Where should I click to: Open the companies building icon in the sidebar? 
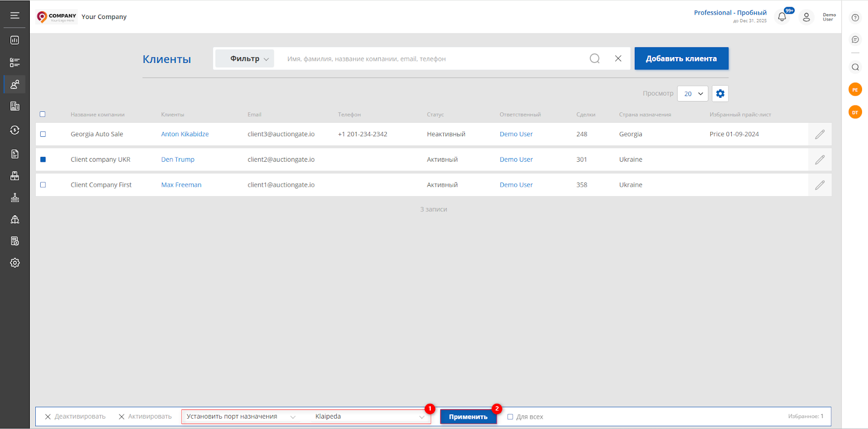tap(15, 106)
